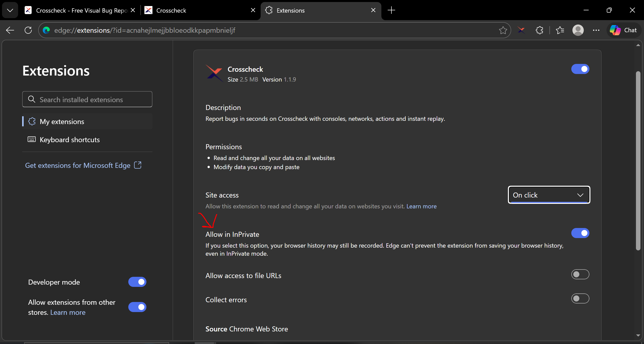644x344 pixels.
Task: Open the Settings and more ellipsis menu
Action: pyautogui.click(x=596, y=30)
